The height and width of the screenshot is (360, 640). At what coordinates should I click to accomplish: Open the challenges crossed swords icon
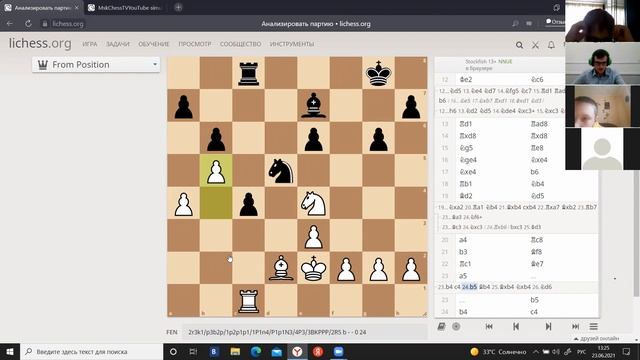click(x=535, y=45)
